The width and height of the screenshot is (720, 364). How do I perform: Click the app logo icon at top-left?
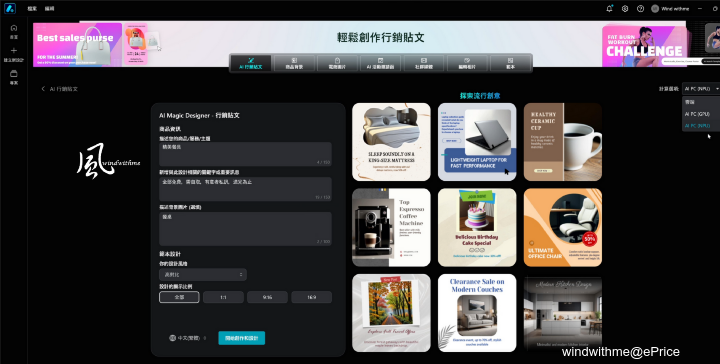pyautogui.click(x=10, y=8)
